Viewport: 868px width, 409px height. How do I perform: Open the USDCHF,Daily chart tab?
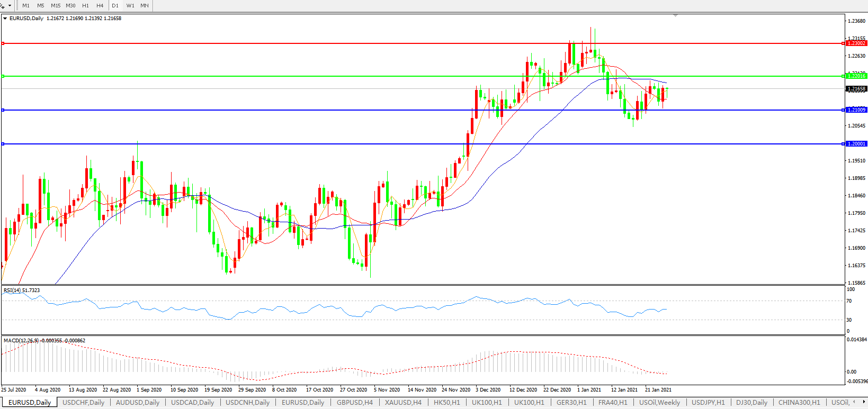tap(84, 403)
